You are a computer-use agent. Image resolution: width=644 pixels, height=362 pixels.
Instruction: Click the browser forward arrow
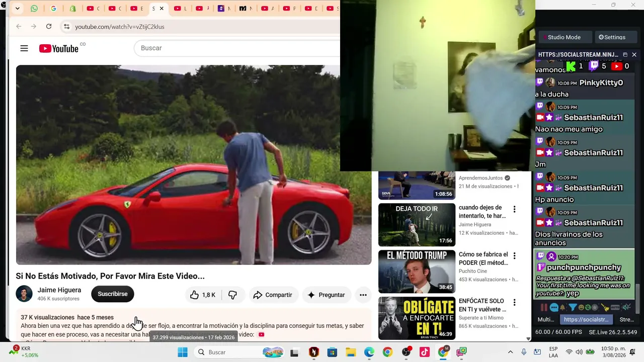pos(34,27)
